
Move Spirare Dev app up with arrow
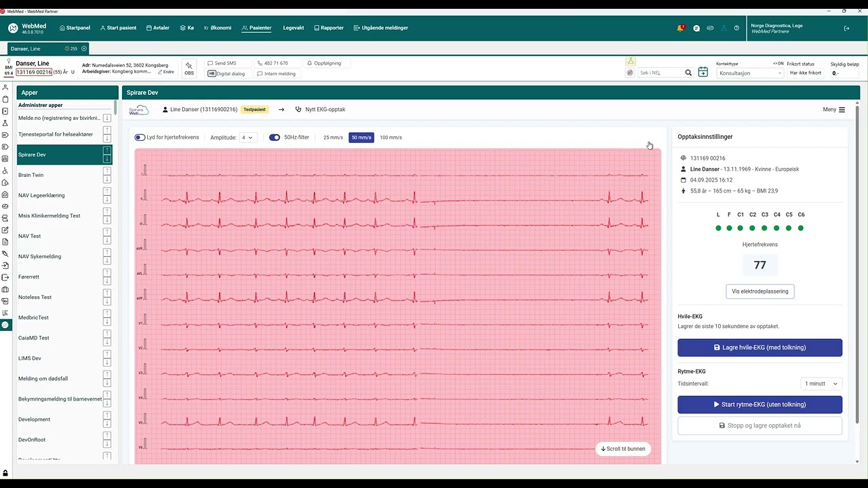(x=106, y=150)
